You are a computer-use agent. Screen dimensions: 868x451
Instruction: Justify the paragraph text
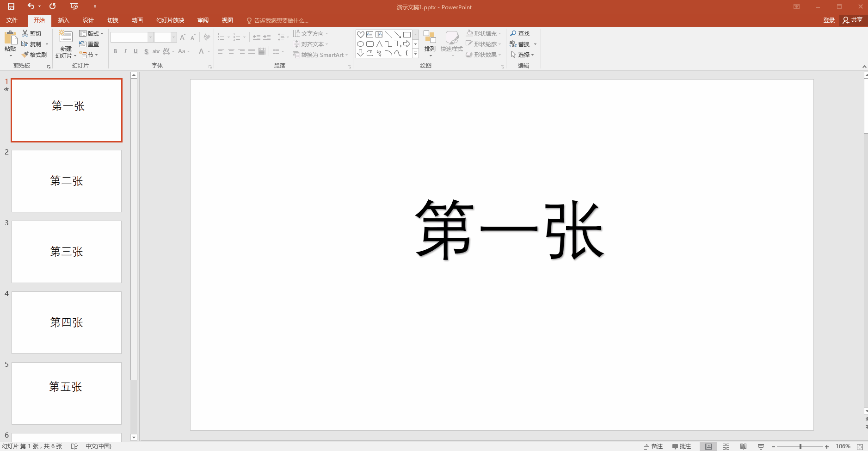pos(252,51)
